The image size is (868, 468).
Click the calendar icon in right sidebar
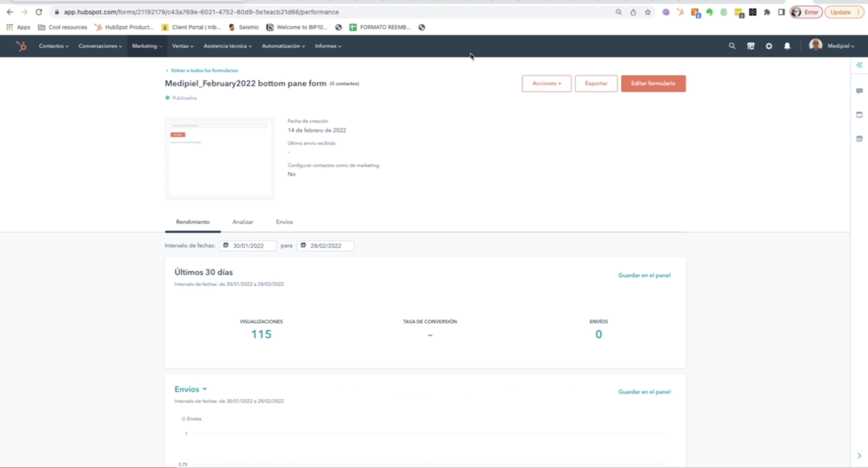[859, 139]
